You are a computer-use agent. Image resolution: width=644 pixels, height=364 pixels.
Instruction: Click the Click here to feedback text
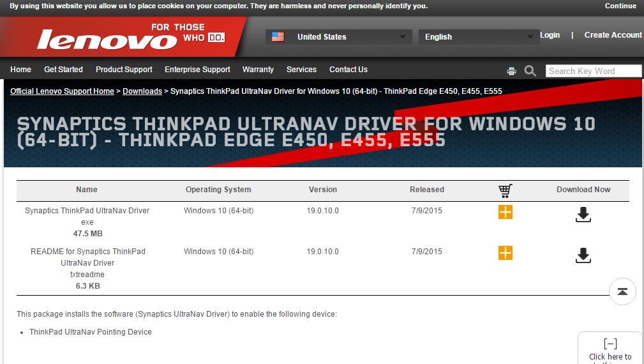point(610,358)
